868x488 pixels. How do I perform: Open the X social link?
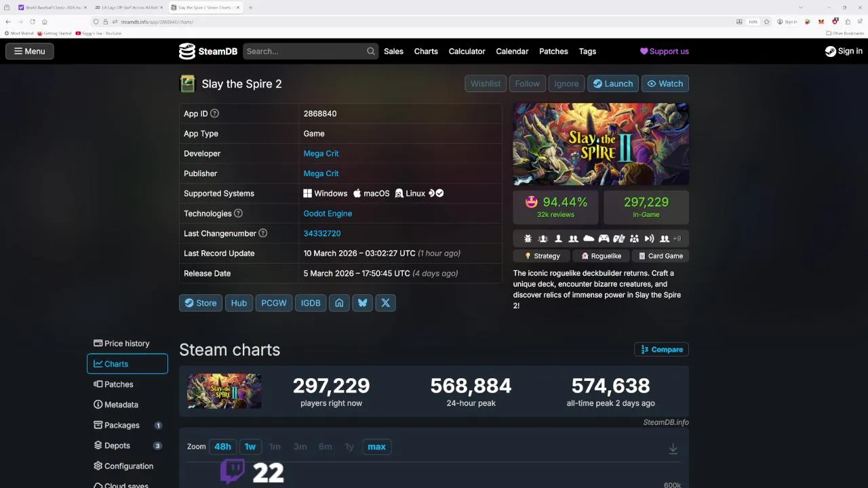(386, 303)
